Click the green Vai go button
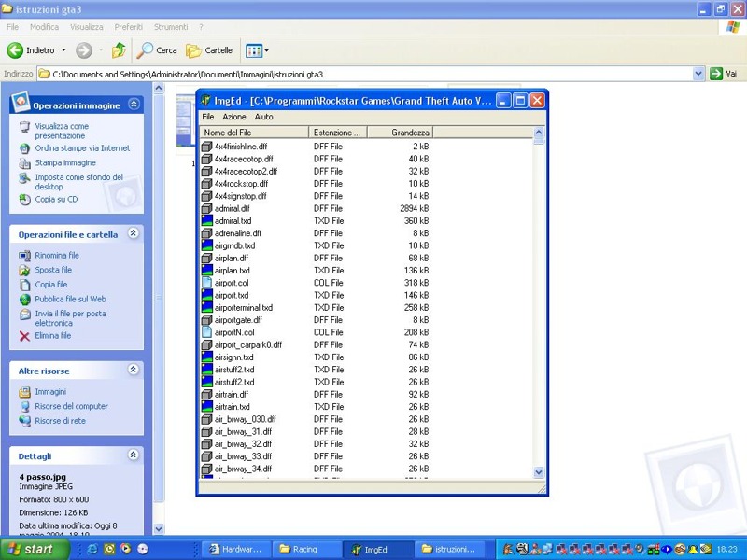 [x=723, y=74]
